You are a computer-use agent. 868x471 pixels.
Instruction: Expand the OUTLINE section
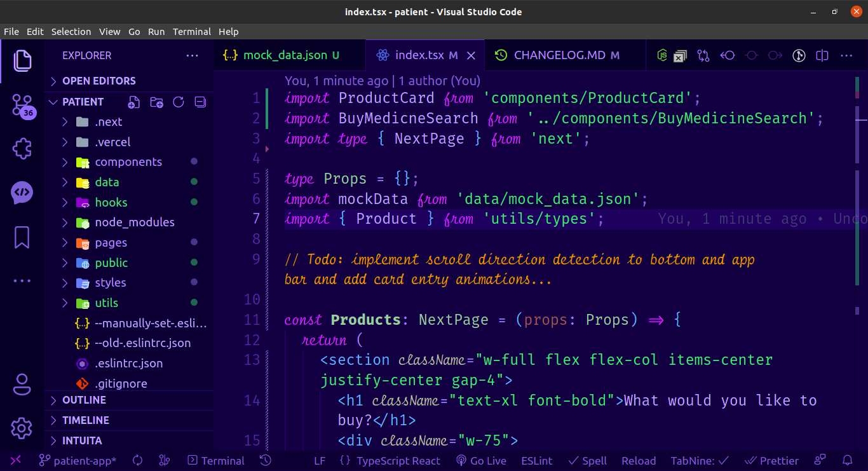pyautogui.click(x=129, y=400)
